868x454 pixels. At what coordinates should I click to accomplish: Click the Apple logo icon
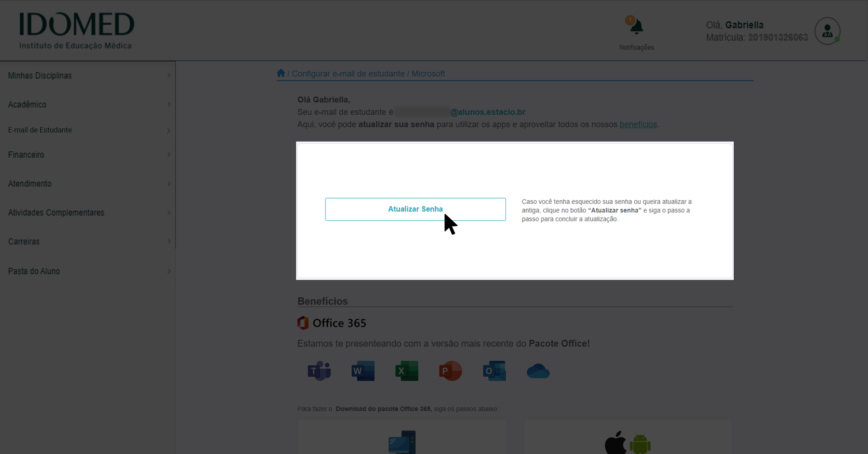tap(616, 442)
